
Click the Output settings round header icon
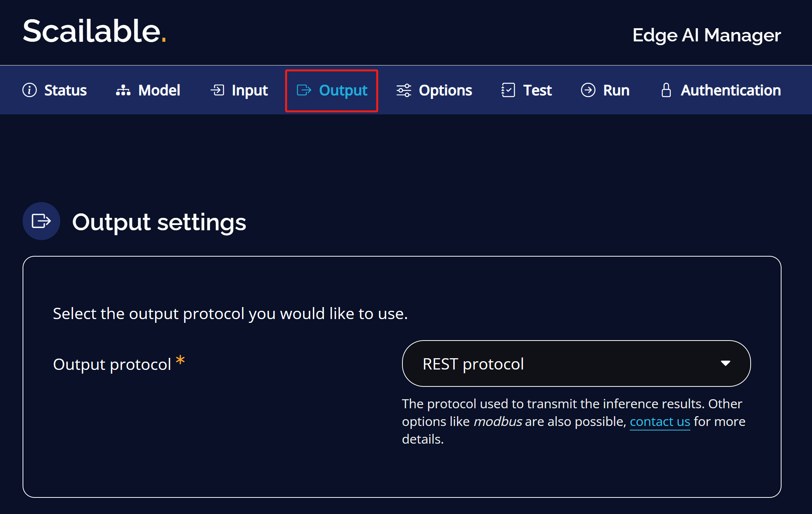coord(41,221)
